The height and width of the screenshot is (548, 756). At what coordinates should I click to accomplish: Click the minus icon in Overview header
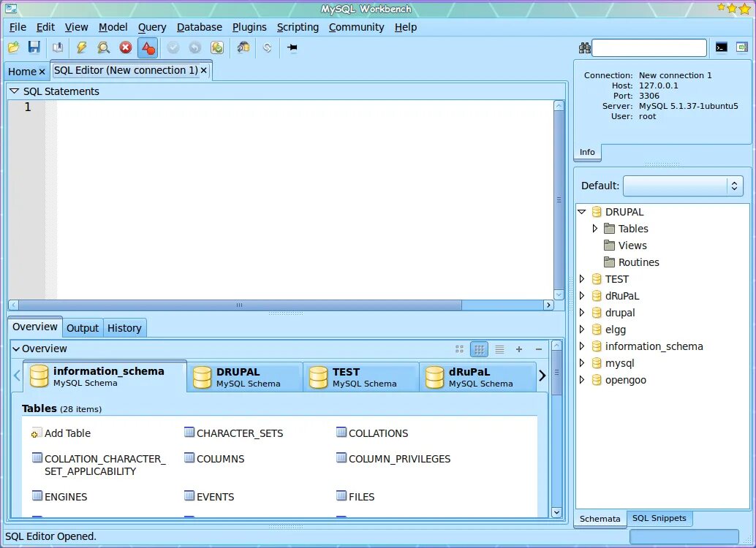(x=539, y=349)
